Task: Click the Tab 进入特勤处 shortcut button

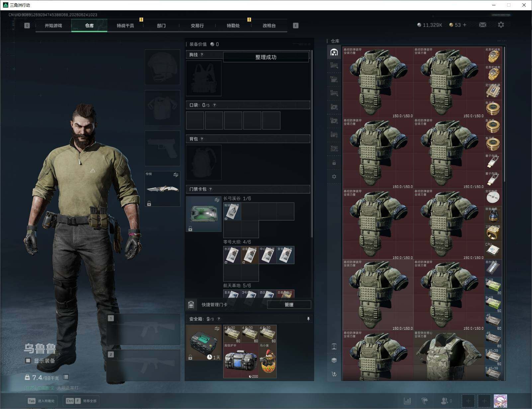Action: (x=42, y=401)
